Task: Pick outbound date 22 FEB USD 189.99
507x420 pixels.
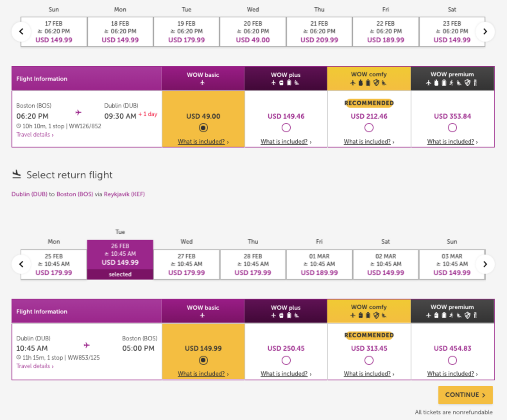Action: point(386,32)
